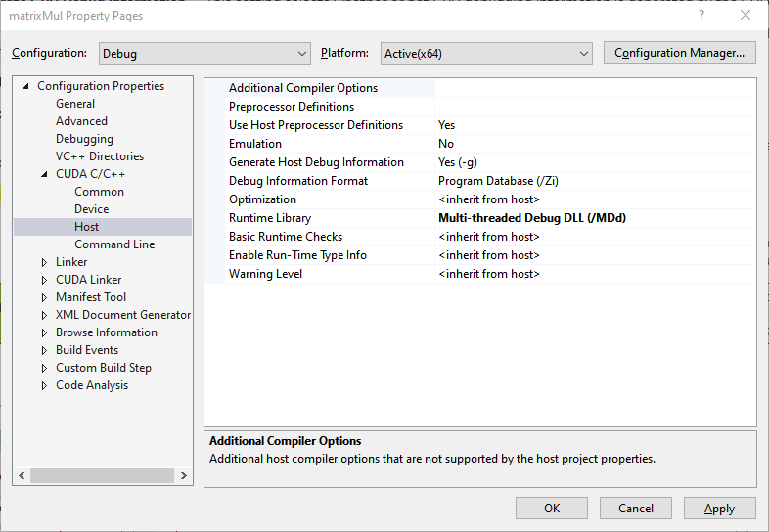Click the Yes value for Use Host Preprocessor Definitions
Image resolution: width=769 pixels, height=532 pixels.
[446, 125]
